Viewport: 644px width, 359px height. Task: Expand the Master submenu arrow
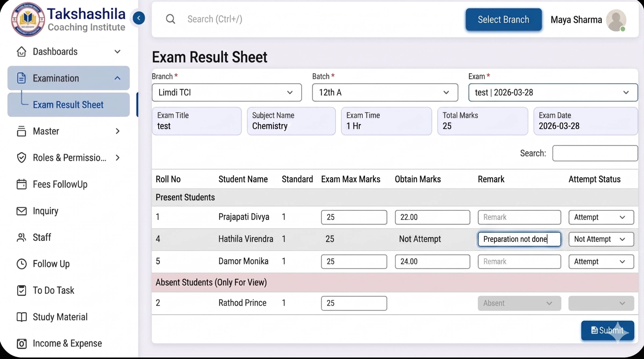pyautogui.click(x=117, y=131)
